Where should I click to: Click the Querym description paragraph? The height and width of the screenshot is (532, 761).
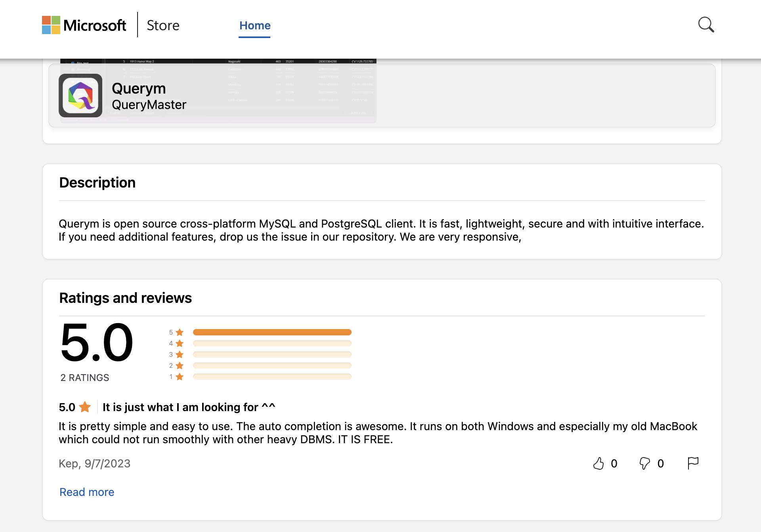coord(381,230)
